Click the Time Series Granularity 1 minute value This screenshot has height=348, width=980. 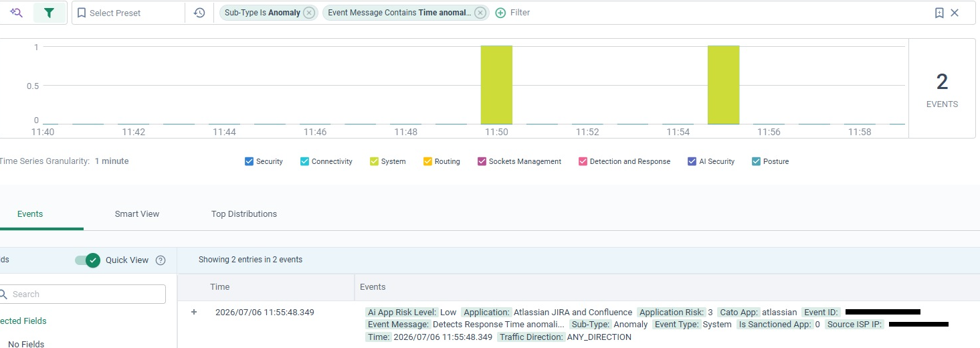point(112,161)
